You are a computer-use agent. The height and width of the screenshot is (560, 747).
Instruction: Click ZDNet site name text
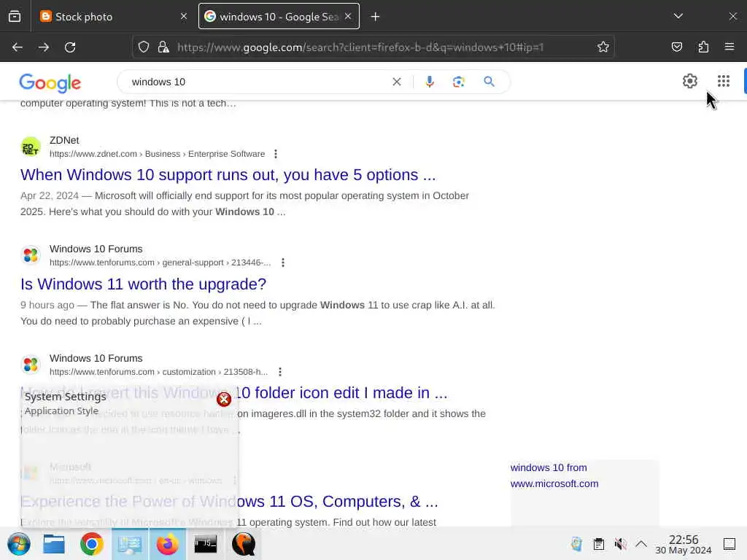coord(64,141)
